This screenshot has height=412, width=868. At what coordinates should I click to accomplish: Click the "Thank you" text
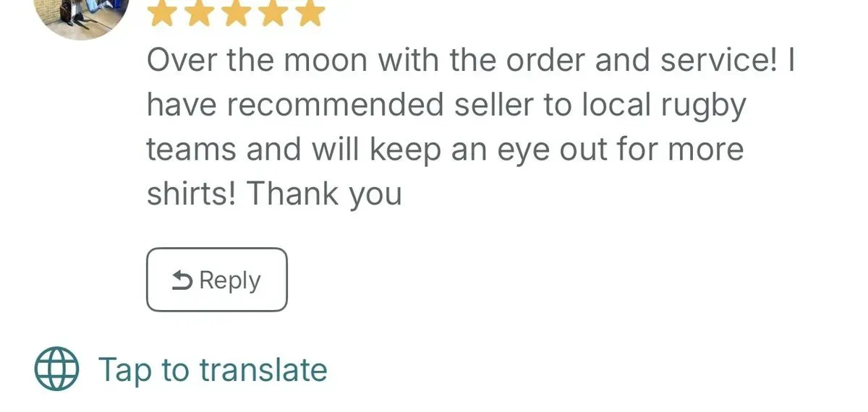tap(324, 194)
